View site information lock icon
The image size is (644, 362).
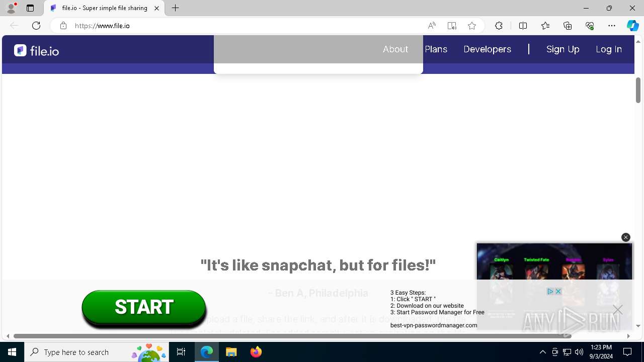pos(63,26)
